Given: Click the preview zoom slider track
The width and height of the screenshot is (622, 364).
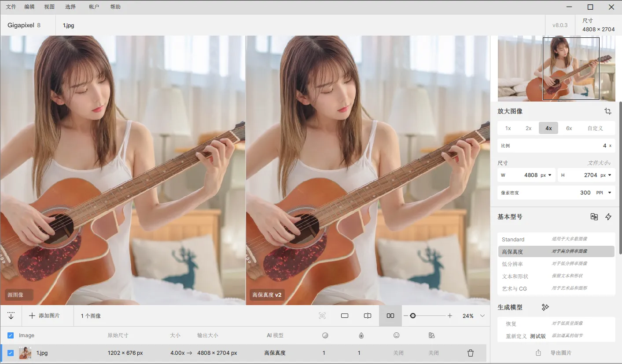Looking at the screenshot, I should click(x=429, y=316).
